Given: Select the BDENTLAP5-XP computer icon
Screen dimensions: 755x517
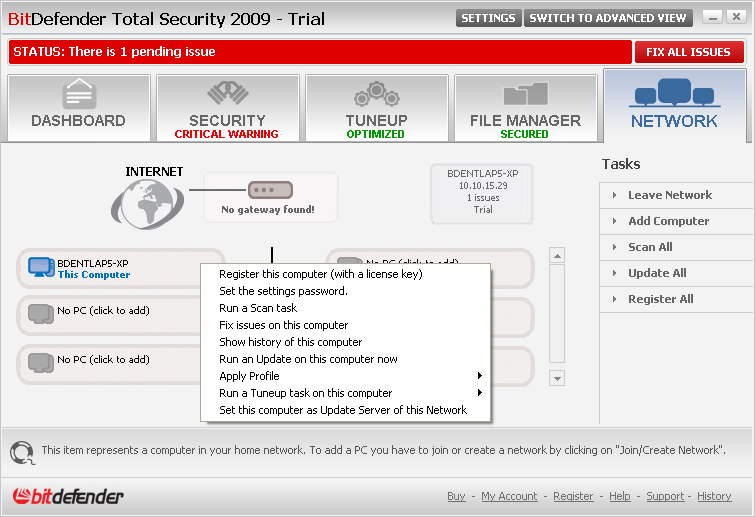Looking at the screenshot, I should pos(41,267).
